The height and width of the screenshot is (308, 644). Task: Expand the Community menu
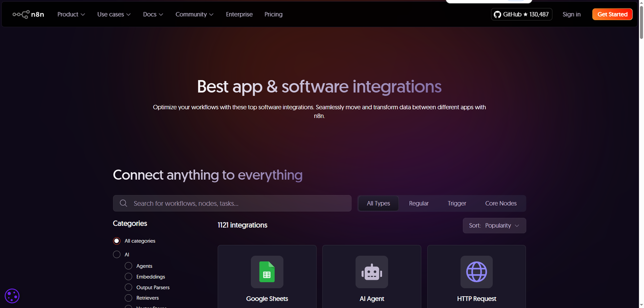194,15
